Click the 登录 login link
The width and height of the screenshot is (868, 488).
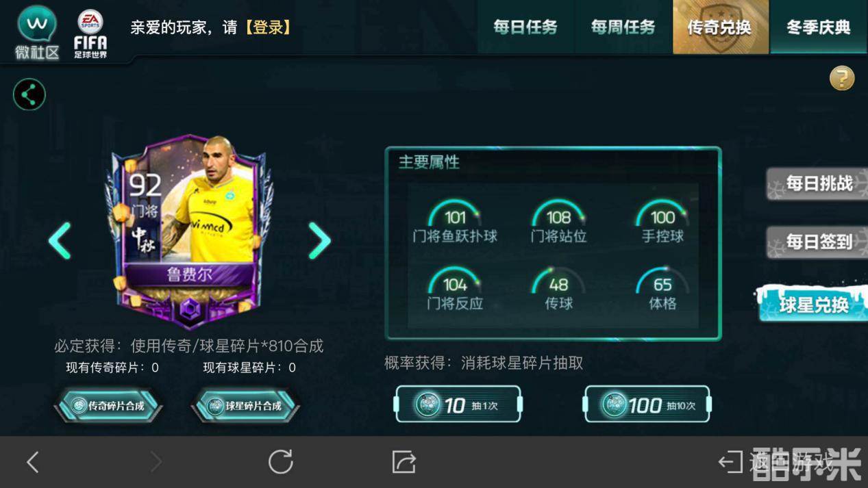(x=268, y=27)
